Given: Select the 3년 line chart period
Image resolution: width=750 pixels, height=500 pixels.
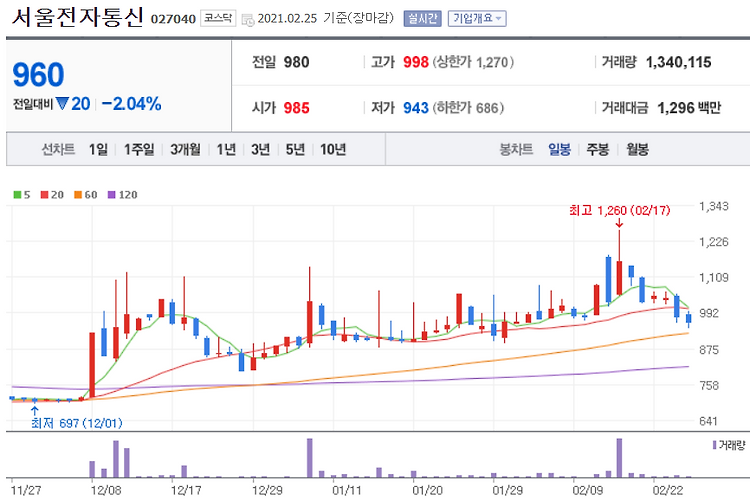Looking at the screenshot, I should click(x=261, y=150).
